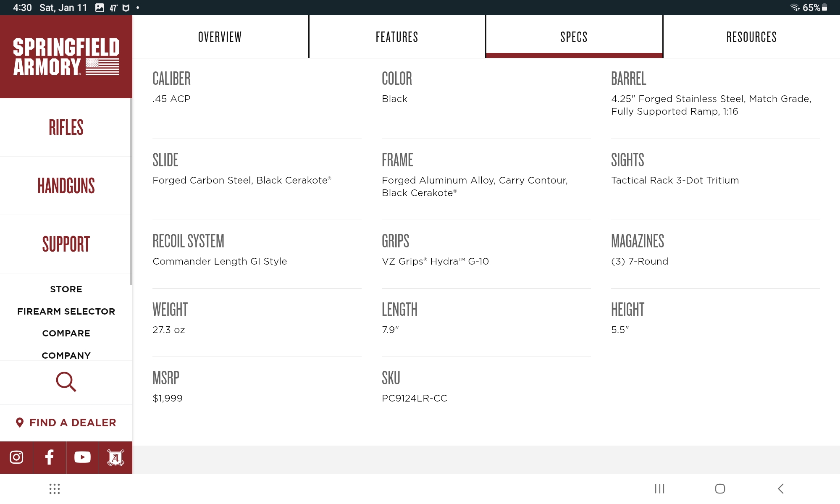Click the sidebar scrollbar

tap(131, 192)
